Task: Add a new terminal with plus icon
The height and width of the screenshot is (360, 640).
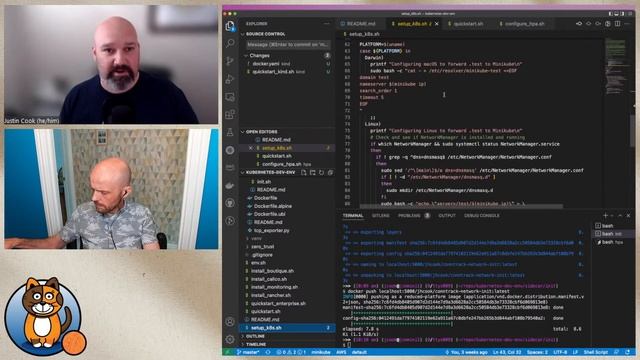Action: tap(605, 215)
